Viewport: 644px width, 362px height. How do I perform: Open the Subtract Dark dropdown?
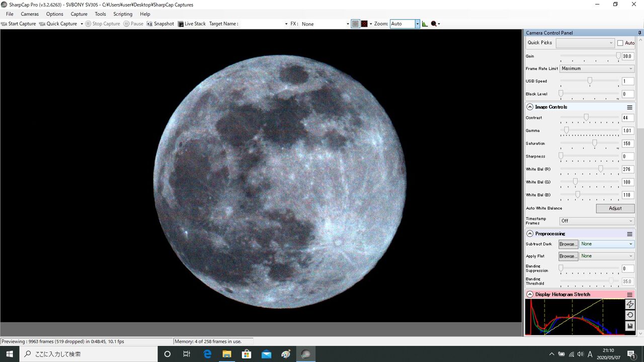coord(607,244)
